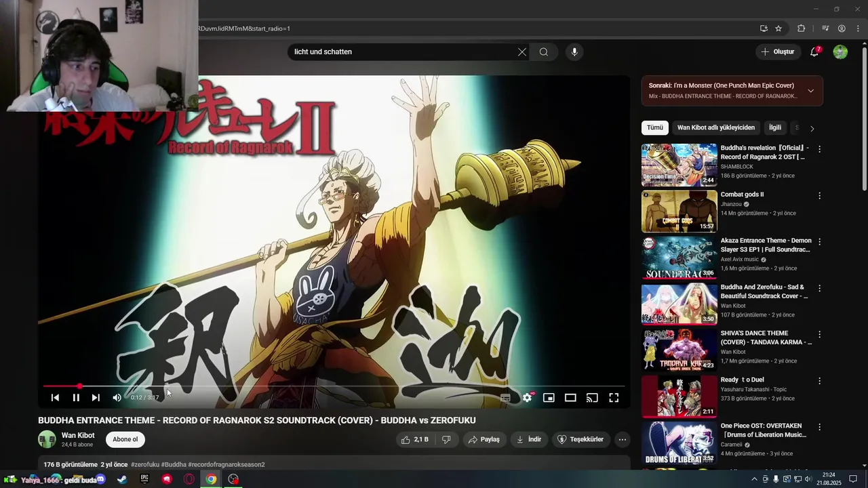
Task: Open more actions ellipsis below video
Action: tap(623, 439)
